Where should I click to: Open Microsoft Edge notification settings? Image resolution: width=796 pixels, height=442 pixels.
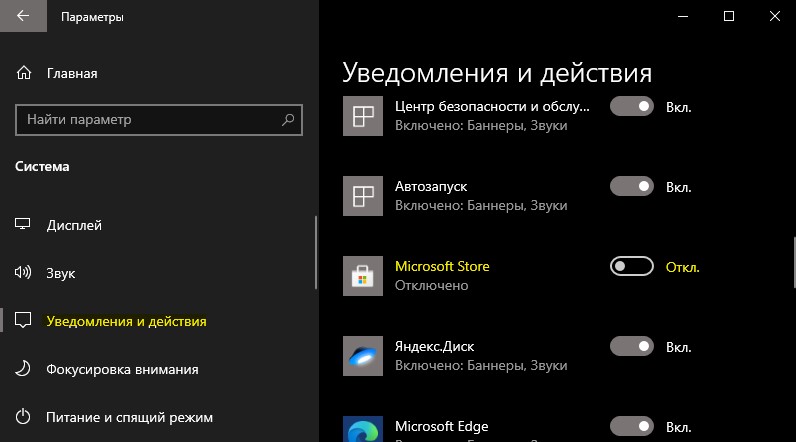pos(442,426)
